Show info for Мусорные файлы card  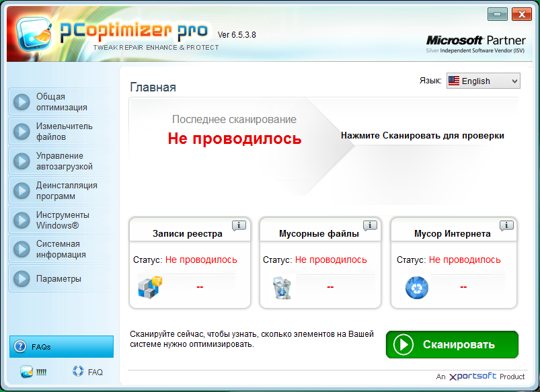point(370,225)
